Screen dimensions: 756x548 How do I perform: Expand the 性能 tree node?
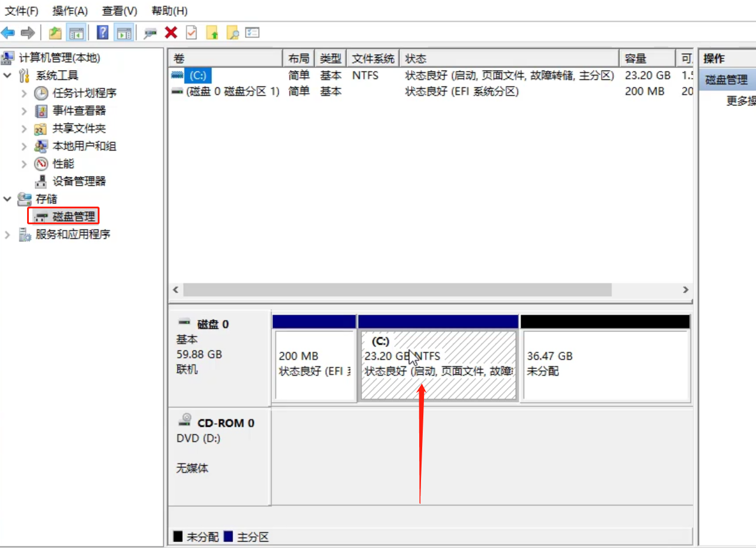24,164
